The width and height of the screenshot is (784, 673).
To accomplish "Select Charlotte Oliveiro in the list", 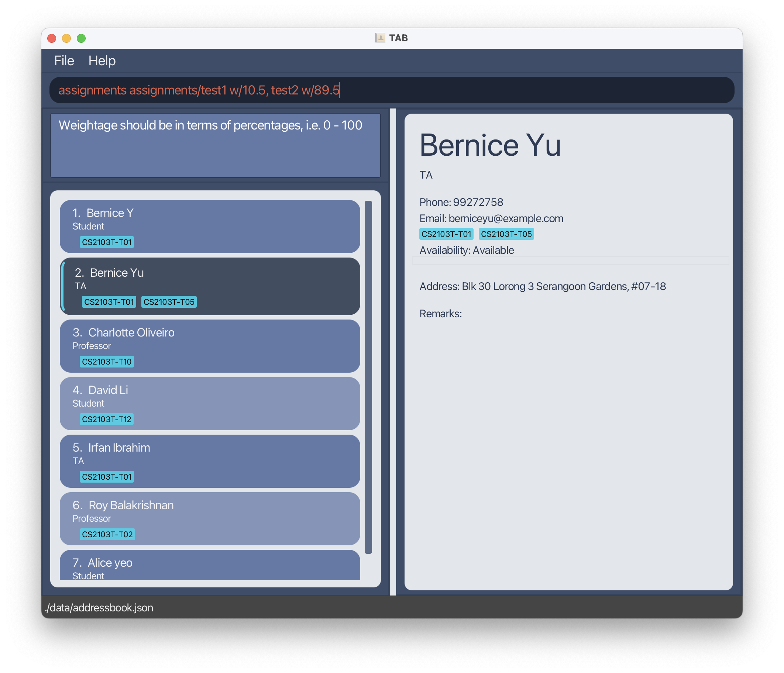I will tap(210, 346).
